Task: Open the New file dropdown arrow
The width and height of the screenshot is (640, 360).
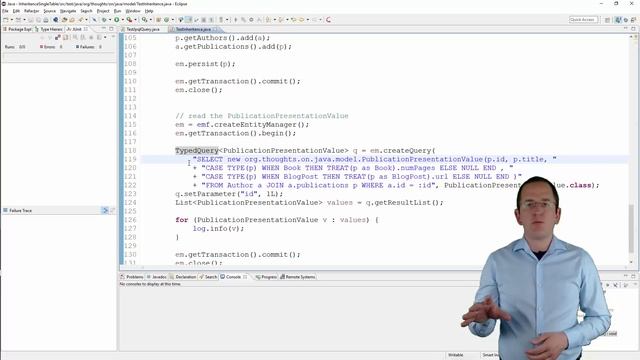Action: click(11, 20)
